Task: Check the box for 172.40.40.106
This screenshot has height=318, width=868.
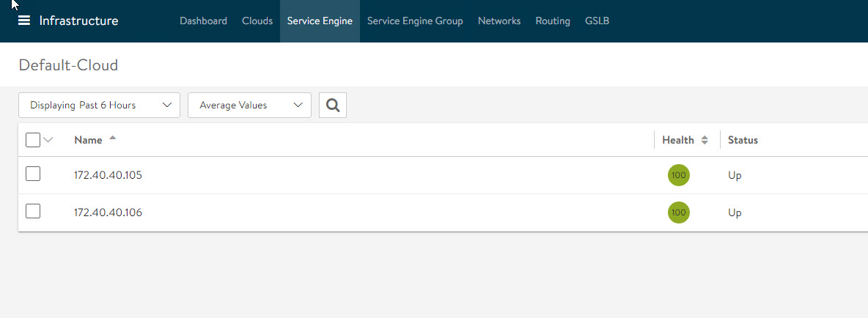Action: (33, 212)
